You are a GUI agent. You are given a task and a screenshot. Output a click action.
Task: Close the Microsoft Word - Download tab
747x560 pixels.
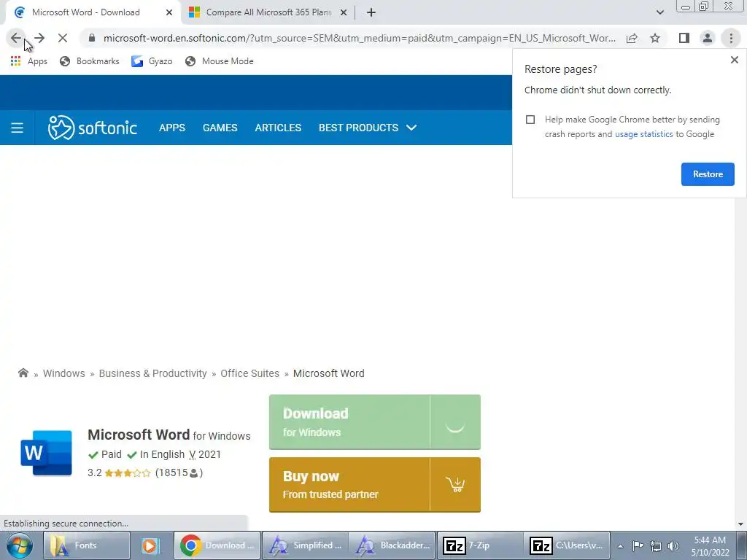[x=169, y=12]
